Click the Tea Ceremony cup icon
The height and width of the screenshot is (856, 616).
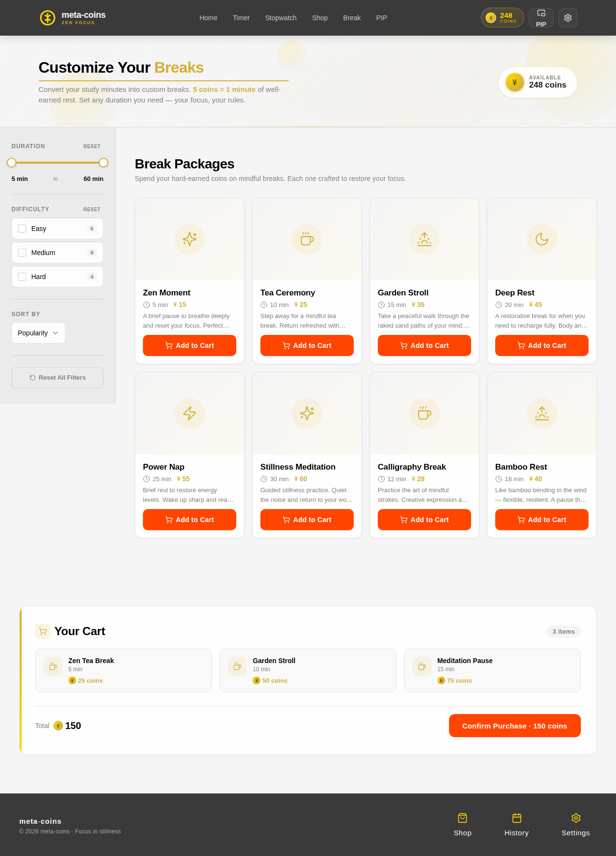[x=307, y=239]
